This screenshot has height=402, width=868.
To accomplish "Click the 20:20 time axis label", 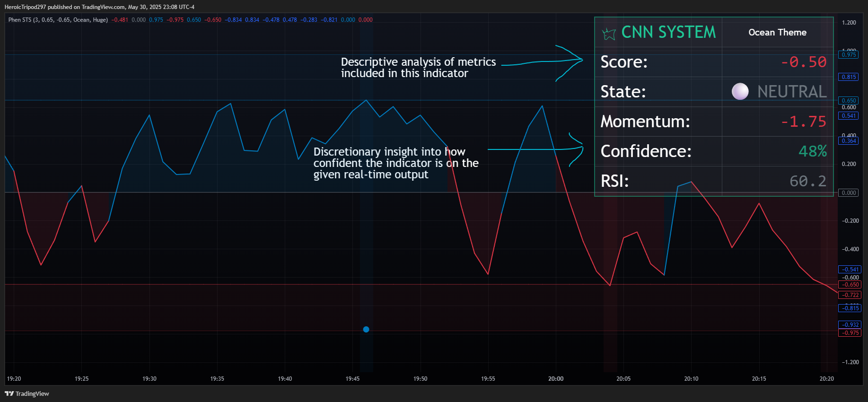I will click(x=827, y=379).
